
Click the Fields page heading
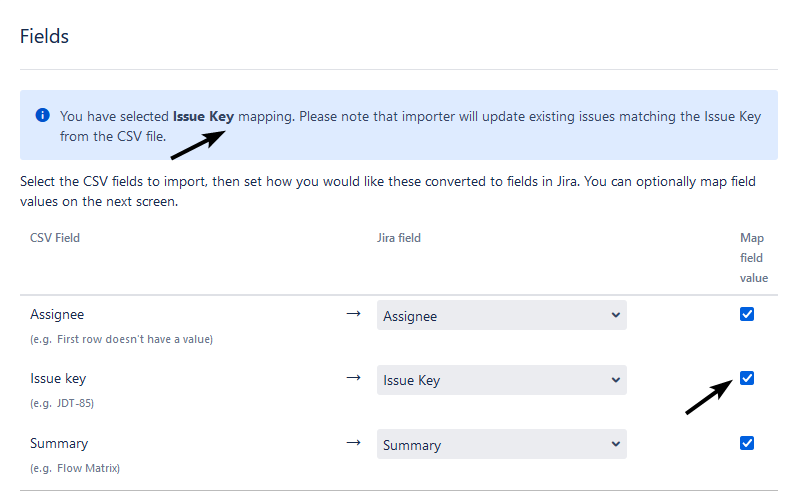pyautogui.click(x=44, y=36)
